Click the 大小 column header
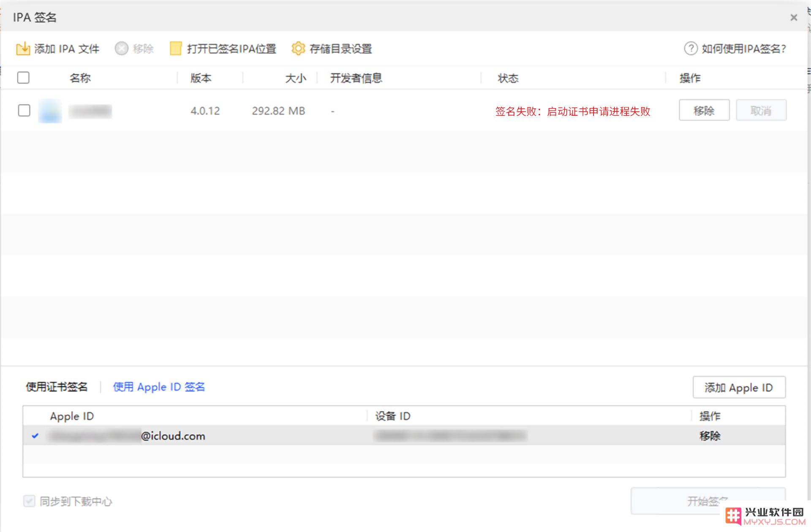 tap(296, 78)
